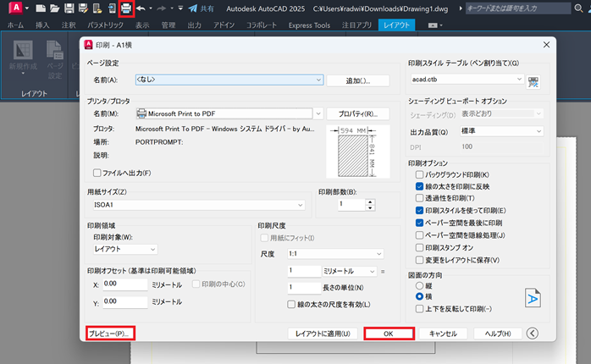Toggle 上下を反転して印刷 checkbox
Image resolution: width=591 pixels, height=364 pixels.
pos(419,309)
